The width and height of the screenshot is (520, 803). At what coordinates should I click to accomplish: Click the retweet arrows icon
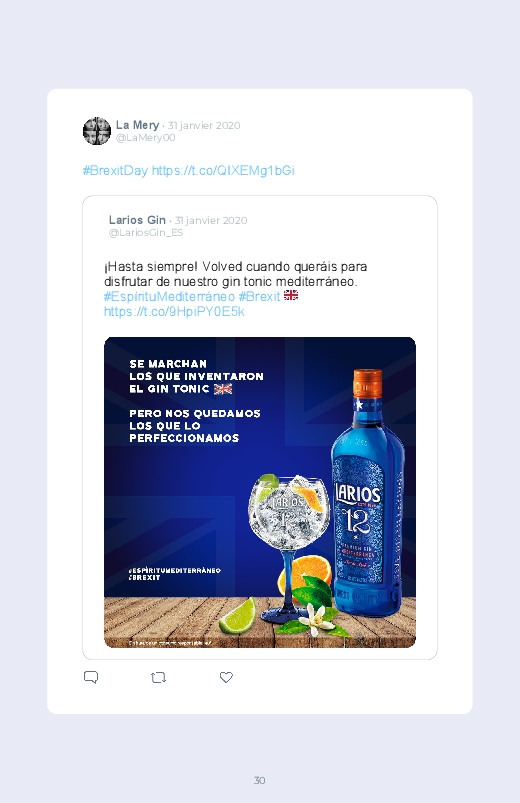[158, 678]
